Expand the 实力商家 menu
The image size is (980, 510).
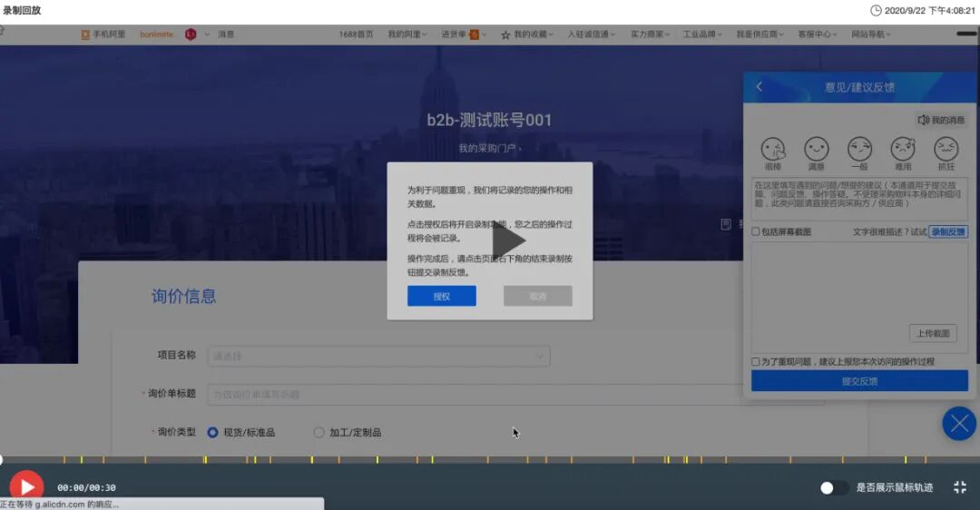click(x=650, y=34)
